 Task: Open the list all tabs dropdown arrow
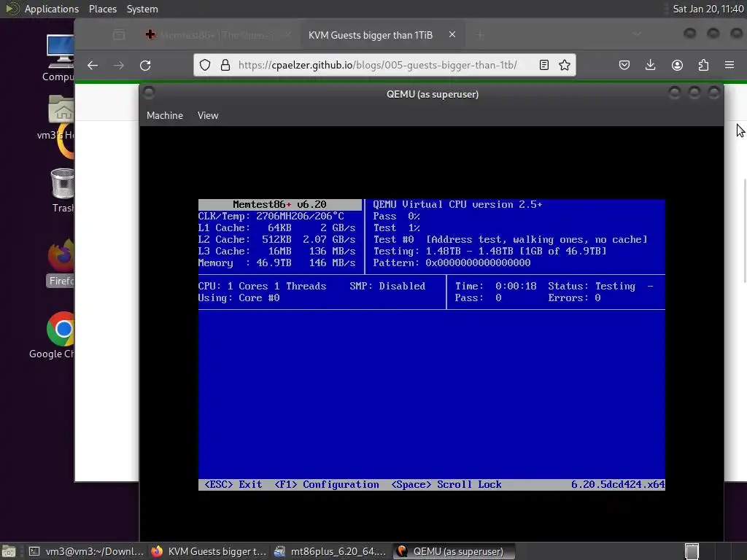637,34
